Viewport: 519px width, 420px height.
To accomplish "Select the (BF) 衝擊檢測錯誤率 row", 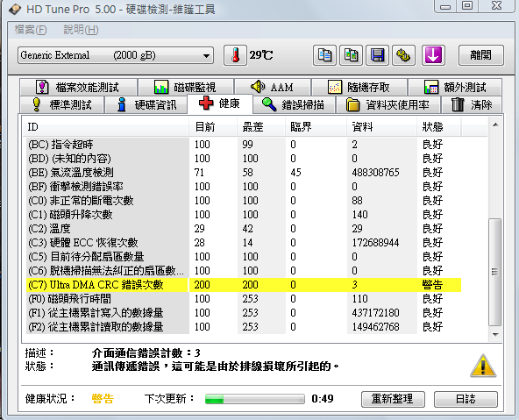I will pos(244,187).
